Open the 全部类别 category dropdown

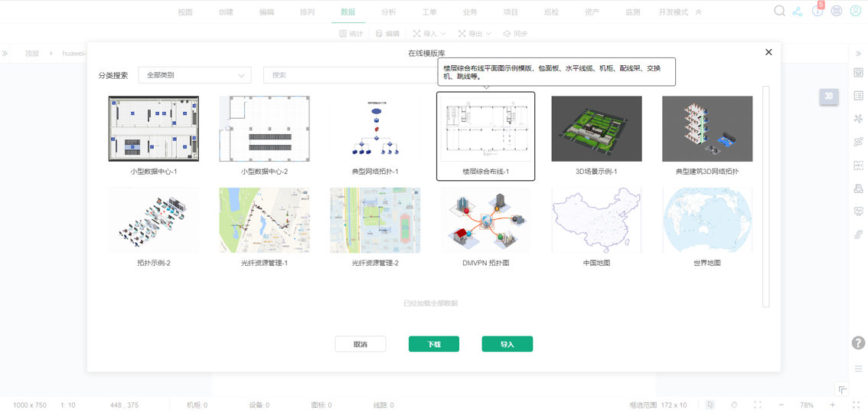click(x=195, y=75)
